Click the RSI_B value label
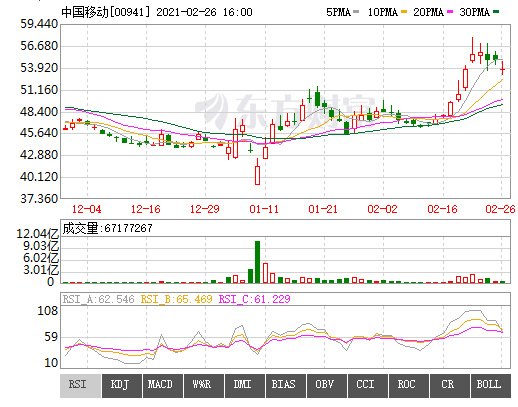Screen dimensions: 518x407 [176, 299]
